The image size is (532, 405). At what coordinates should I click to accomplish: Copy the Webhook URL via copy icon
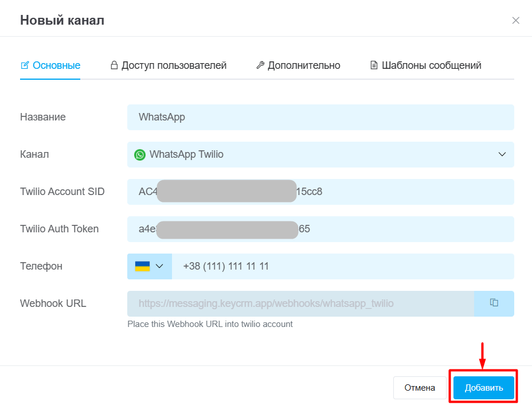point(494,303)
